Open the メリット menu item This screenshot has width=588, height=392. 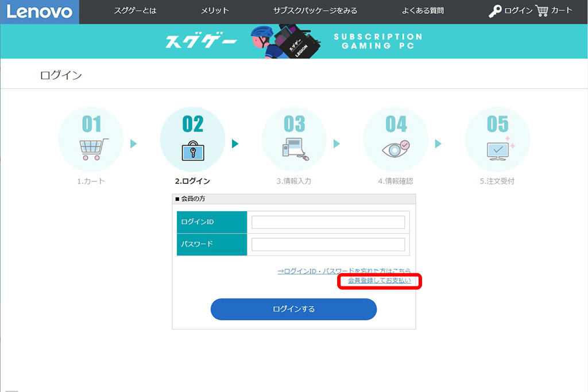(215, 10)
